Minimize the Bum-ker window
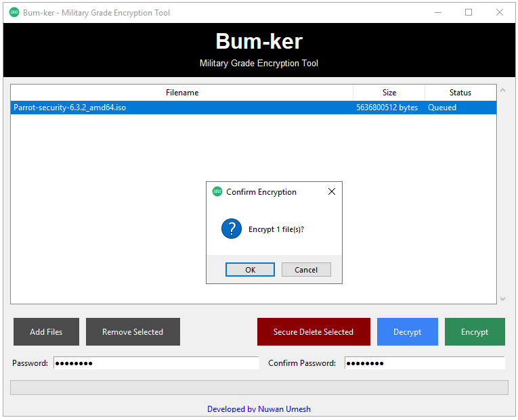Image resolution: width=518 pixels, height=420 pixels. click(438, 13)
